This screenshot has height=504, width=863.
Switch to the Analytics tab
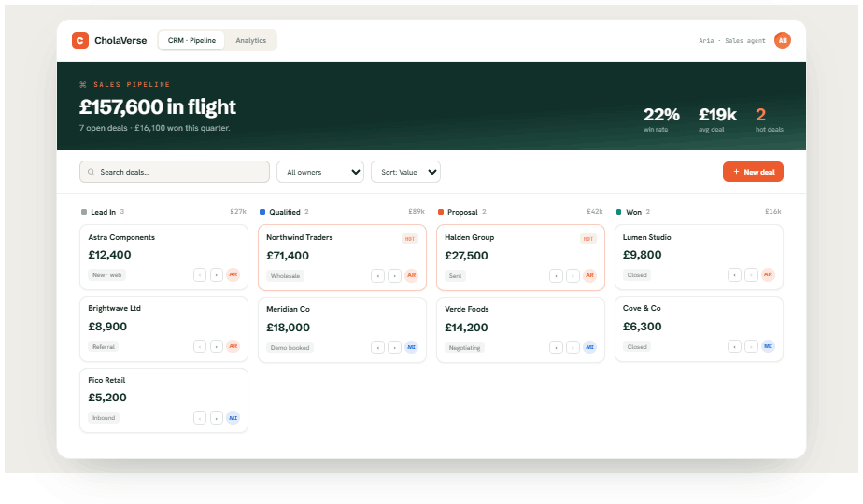tap(250, 40)
